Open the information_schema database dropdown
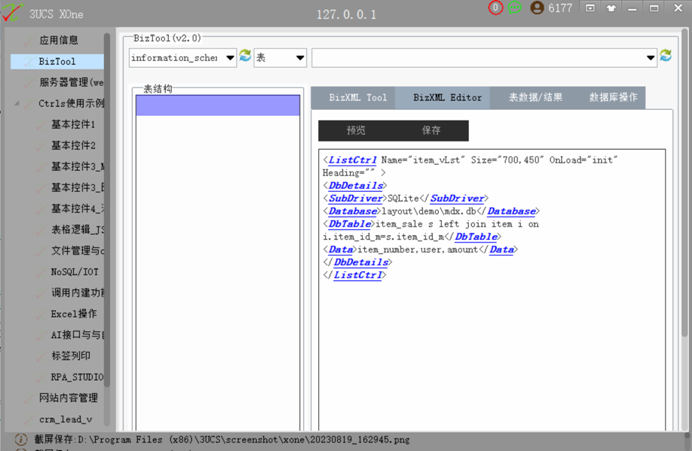This screenshot has height=451, width=692. click(x=183, y=58)
